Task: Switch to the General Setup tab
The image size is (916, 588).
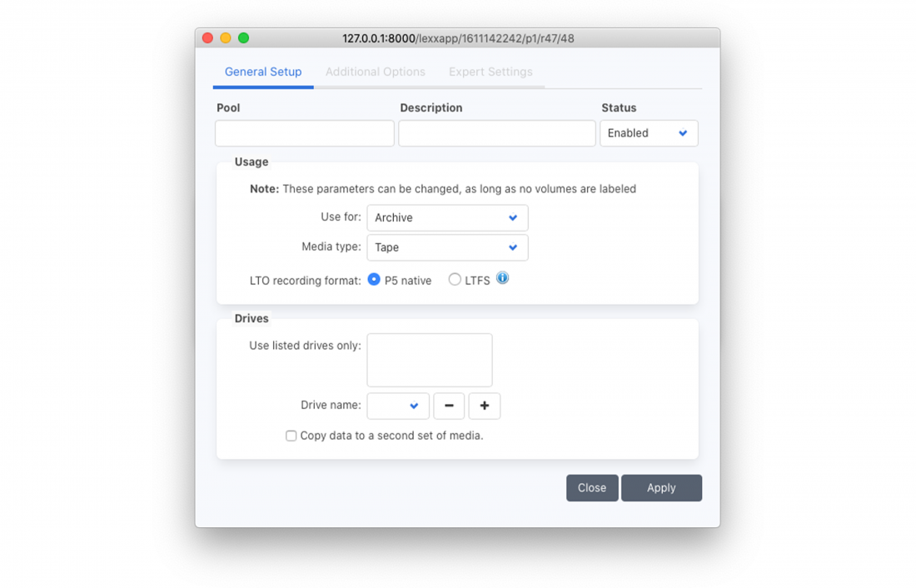Action: (263, 72)
